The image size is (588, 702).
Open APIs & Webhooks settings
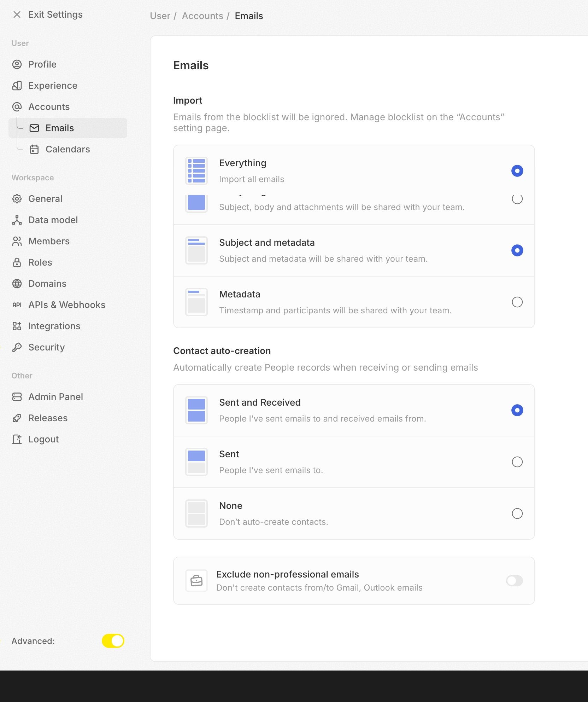coord(66,305)
